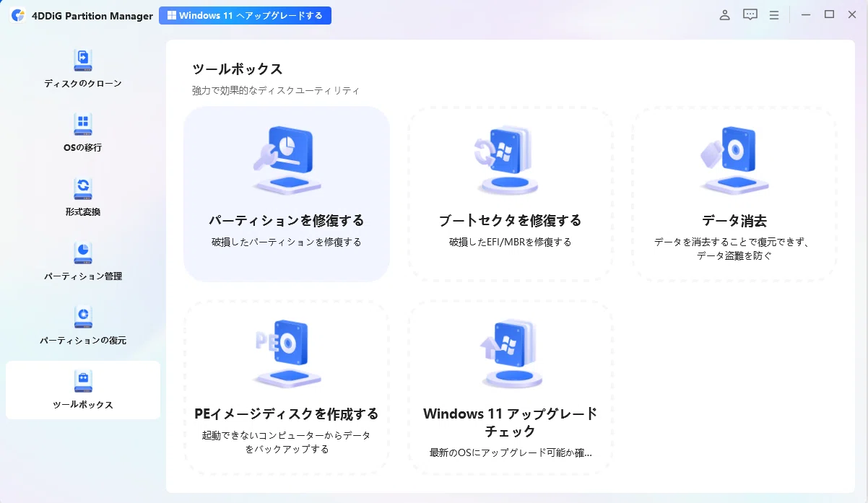Open the ディスクのクローン sidebar icon
868x503 pixels.
coord(83,60)
